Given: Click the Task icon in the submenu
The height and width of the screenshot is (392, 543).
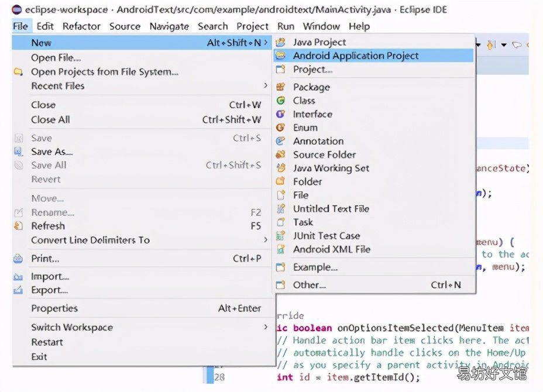Looking at the screenshot, I should (280, 222).
